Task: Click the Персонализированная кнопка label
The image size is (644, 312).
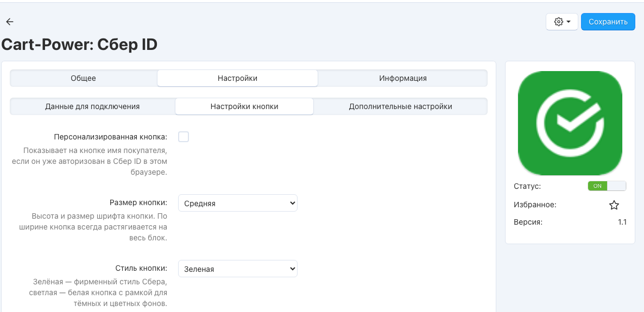Action: (110, 137)
